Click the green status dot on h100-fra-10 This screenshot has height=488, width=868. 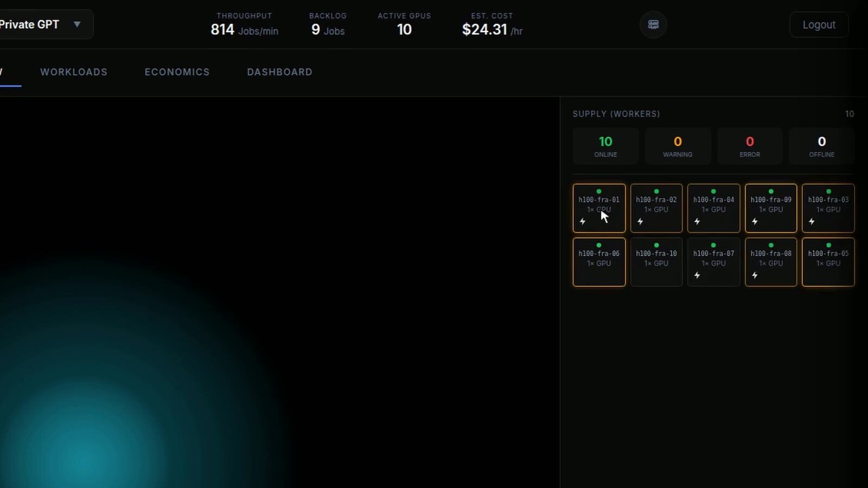[x=656, y=245]
